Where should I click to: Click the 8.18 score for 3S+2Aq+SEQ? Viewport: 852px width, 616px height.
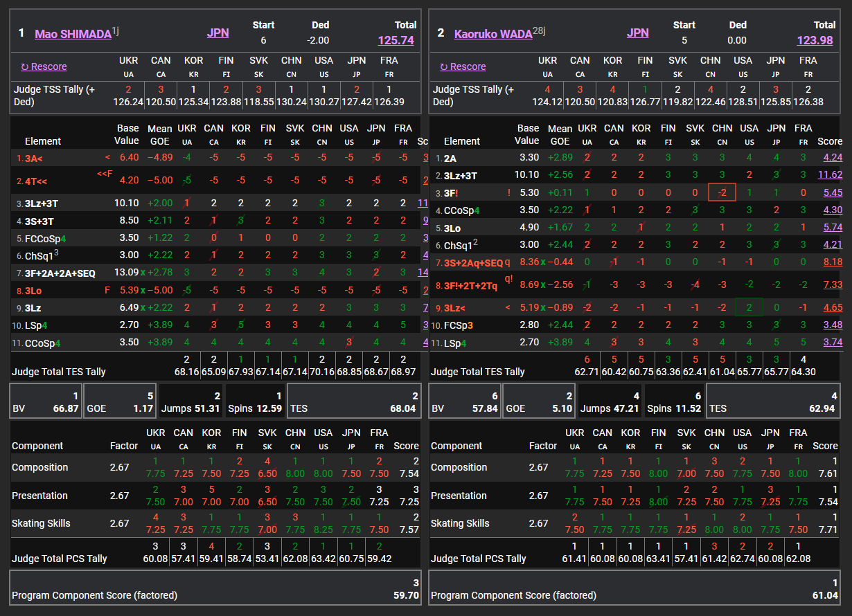[832, 262]
